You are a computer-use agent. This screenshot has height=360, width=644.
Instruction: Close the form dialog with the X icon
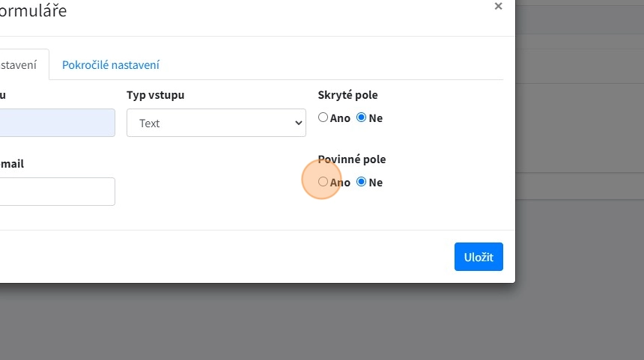(x=498, y=6)
